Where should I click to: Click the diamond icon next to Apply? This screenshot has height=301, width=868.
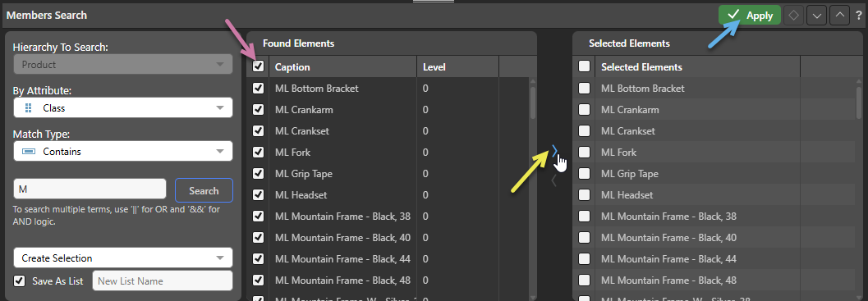tap(793, 16)
